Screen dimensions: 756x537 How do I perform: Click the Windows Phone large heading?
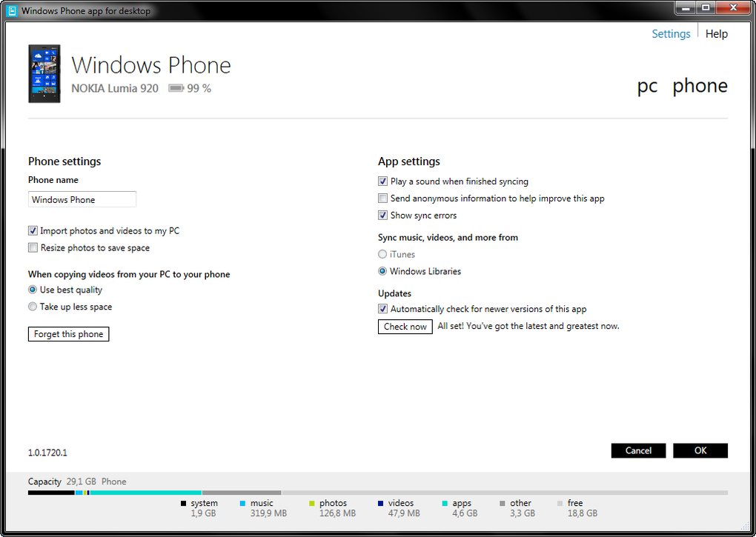coord(151,65)
